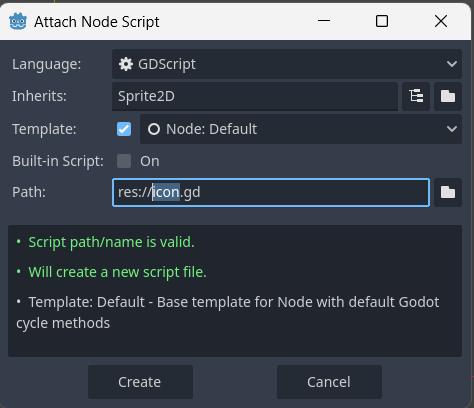This screenshot has width=474, height=408.
Task: Uncheck the Template checkbox
Action: point(124,129)
